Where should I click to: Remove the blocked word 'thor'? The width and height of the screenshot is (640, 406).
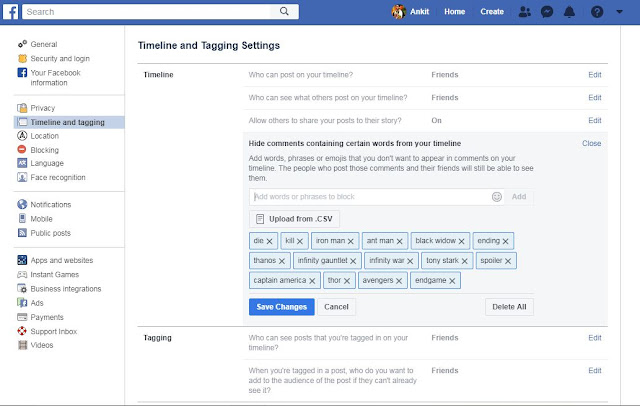(347, 281)
